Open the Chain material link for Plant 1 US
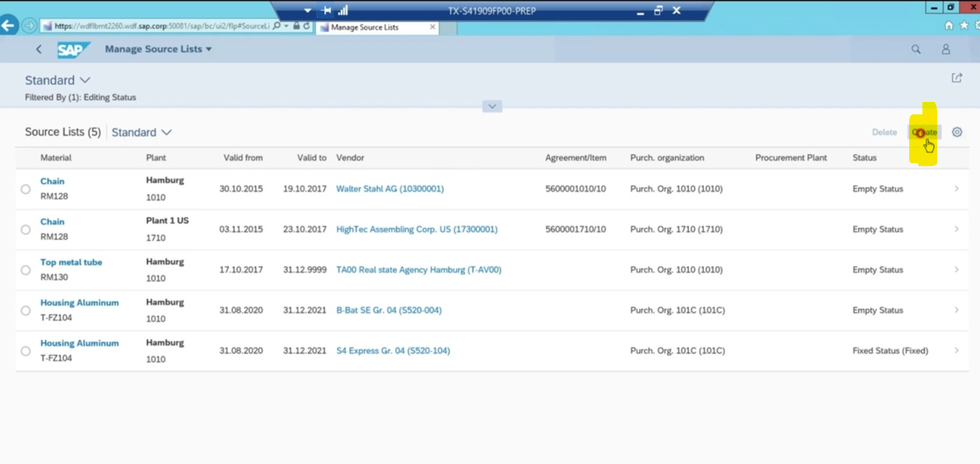Image resolution: width=980 pixels, height=464 pixels. click(52, 222)
